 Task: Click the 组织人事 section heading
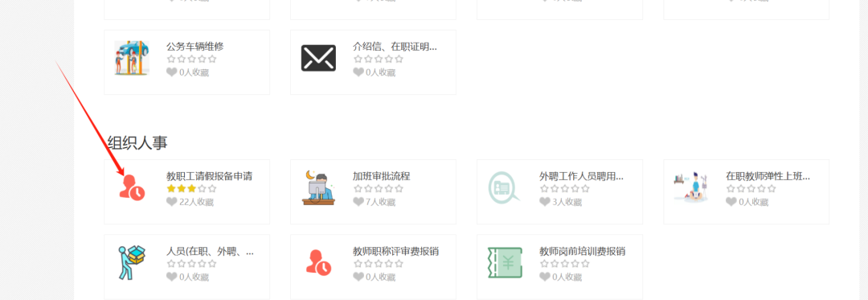pos(137,143)
